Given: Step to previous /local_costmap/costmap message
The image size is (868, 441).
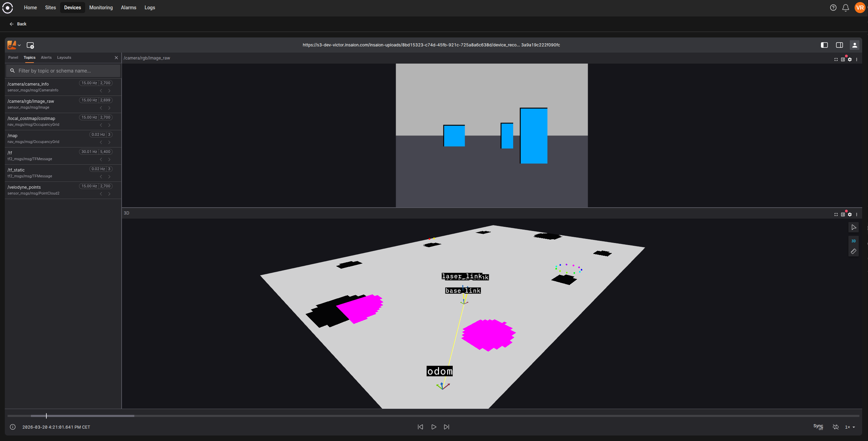Looking at the screenshot, I should pyautogui.click(x=101, y=125).
